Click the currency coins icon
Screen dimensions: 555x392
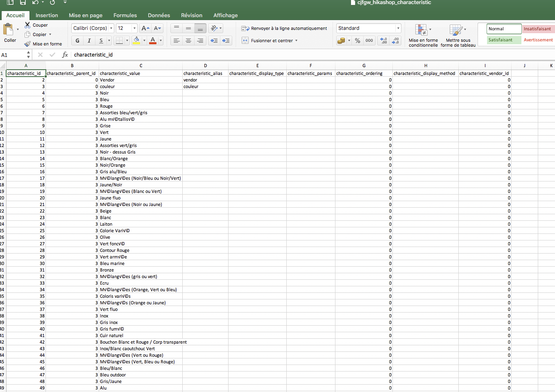(341, 41)
